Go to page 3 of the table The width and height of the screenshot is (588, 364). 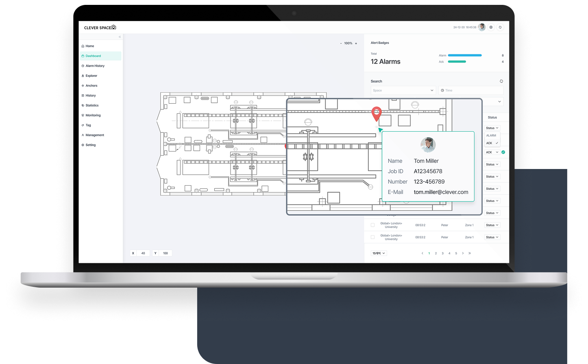point(442,253)
